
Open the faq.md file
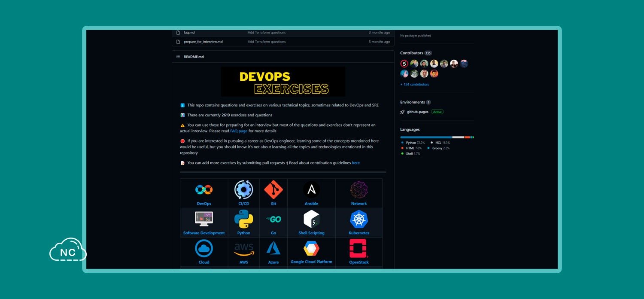[x=189, y=33]
